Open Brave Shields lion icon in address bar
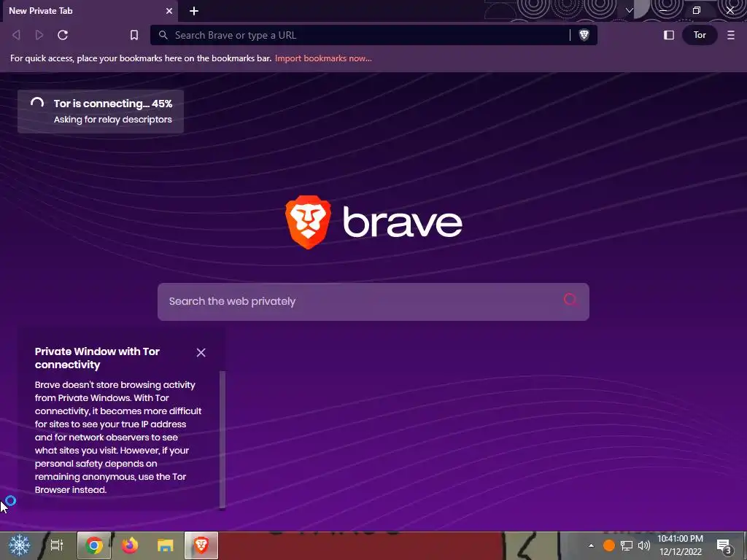The width and height of the screenshot is (747, 560). [584, 35]
